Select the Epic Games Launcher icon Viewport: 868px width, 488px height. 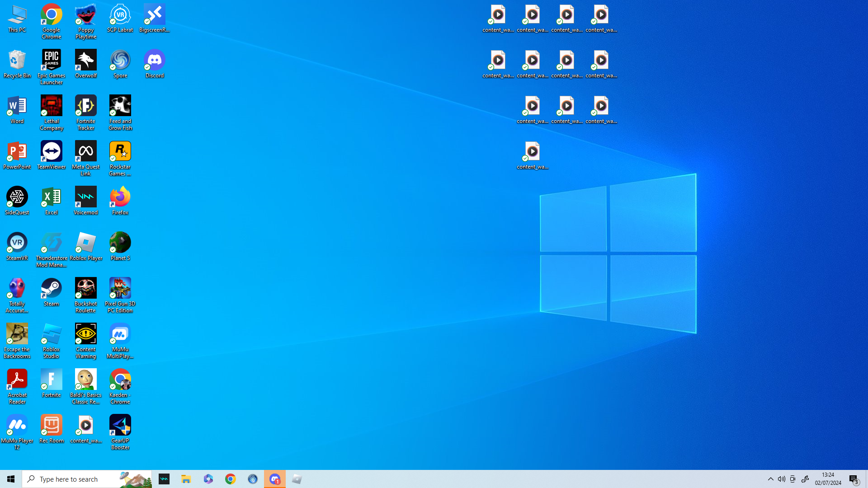click(x=52, y=67)
